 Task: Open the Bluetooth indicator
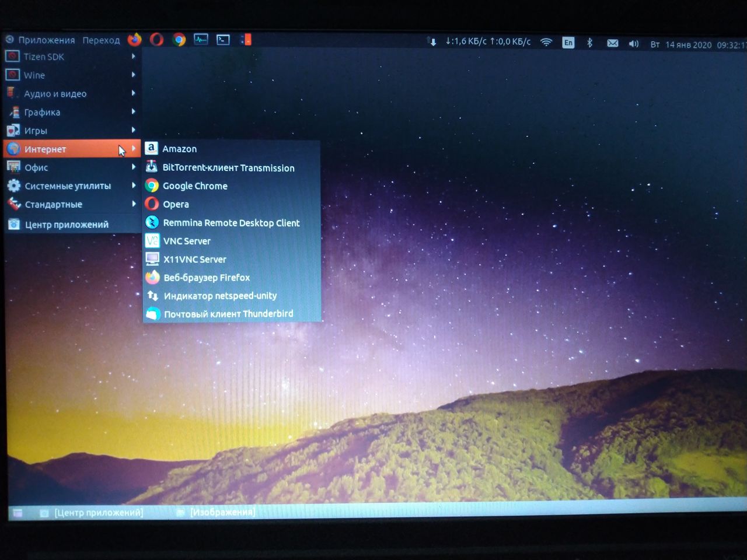(x=589, y=43)
